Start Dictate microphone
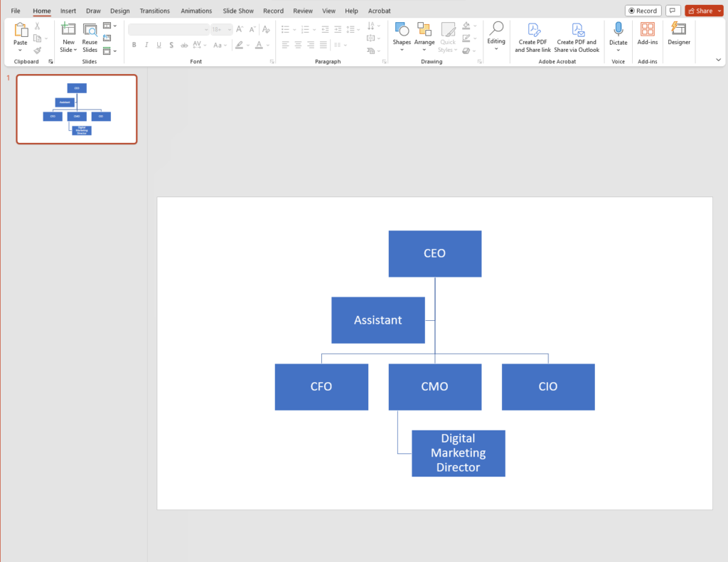The image size is (728, 562). tap(618, 36)
